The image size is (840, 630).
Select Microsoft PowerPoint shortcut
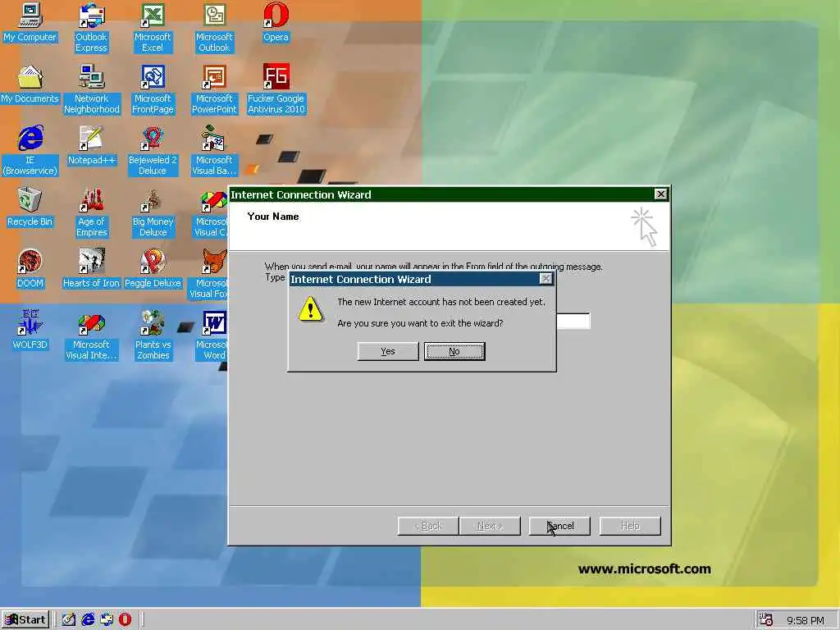tap(214, 89)
